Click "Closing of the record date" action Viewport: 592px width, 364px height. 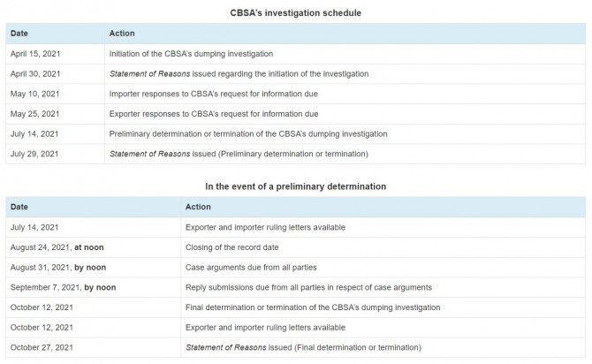click(x=234, y=246)
